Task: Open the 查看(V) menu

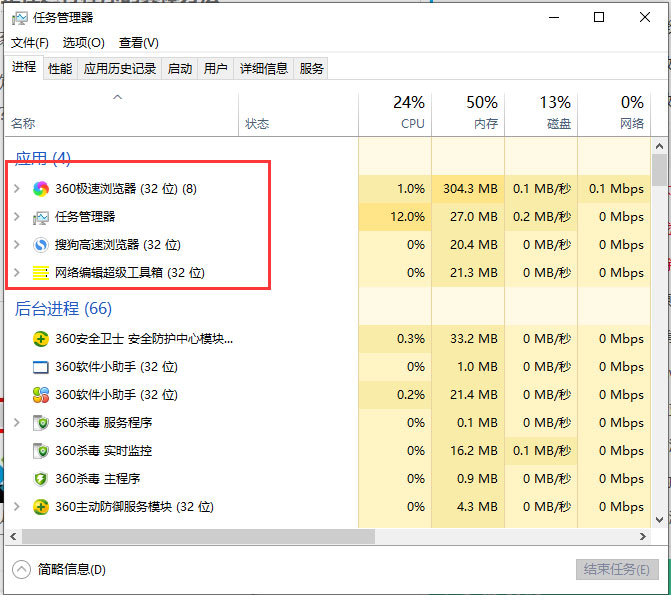Action: point(139,43)
